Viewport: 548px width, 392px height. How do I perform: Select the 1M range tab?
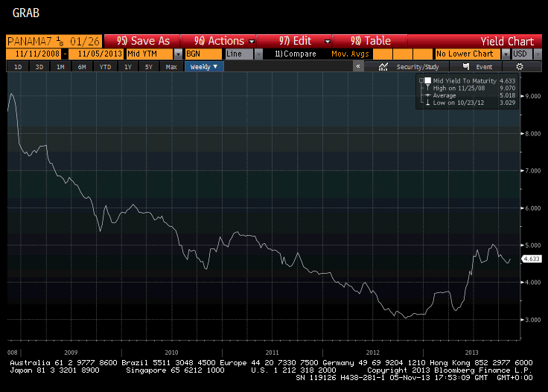[x=60, y=67]
